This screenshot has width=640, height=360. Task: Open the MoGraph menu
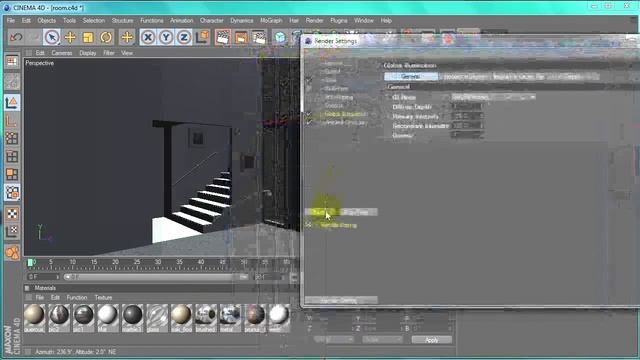click(x=271, y=20)
